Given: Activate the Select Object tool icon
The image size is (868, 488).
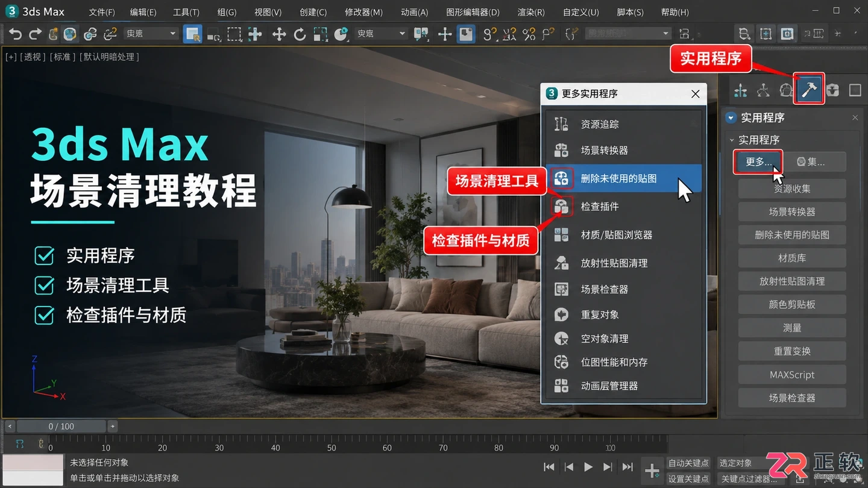Looking at the screenshot, I should (x=193, y=34).
